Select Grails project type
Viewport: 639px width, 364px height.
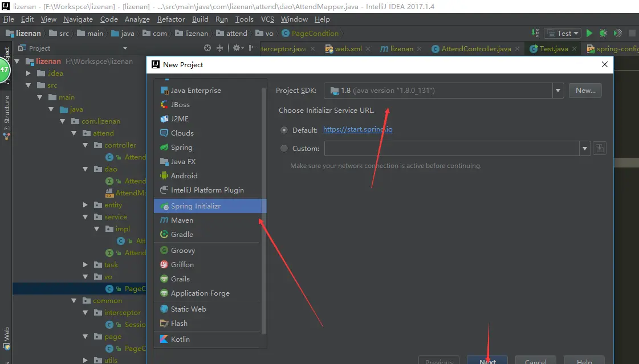pyautogui.click(x=210, y=279)
